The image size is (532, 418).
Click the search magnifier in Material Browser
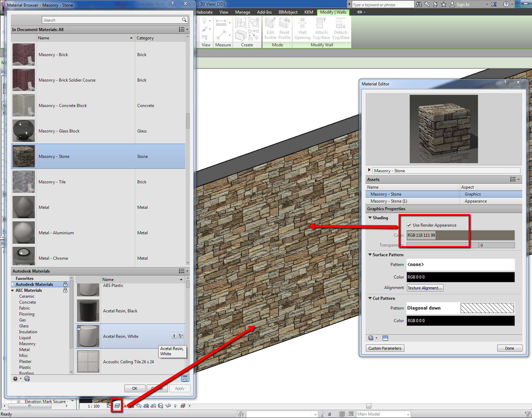pos(184,20)
